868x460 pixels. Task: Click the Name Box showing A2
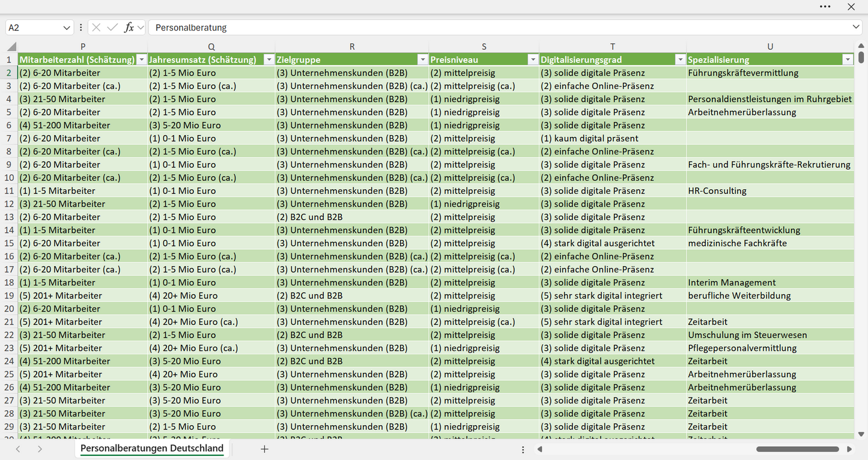pyautogui.click(x=33, y=28)
